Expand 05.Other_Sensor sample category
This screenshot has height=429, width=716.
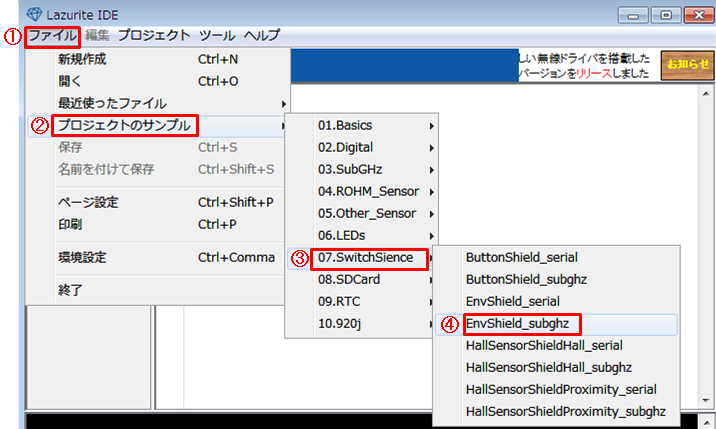[x=361, y=213]
